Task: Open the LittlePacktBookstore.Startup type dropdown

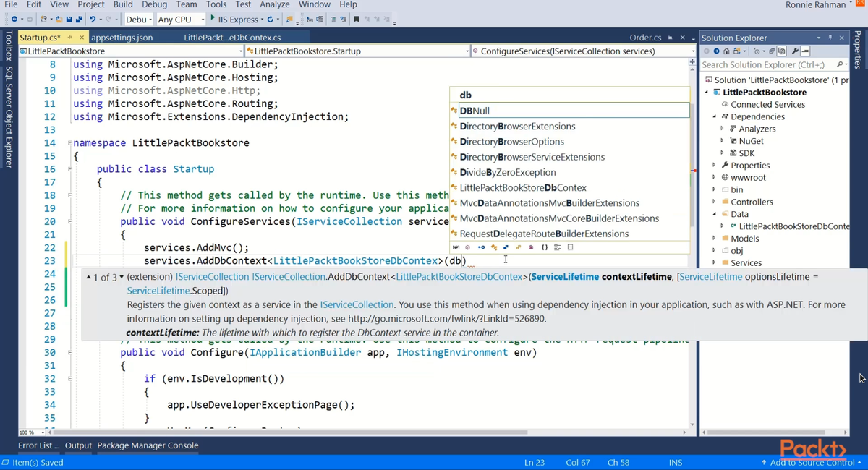Action: tap(358, 51)
